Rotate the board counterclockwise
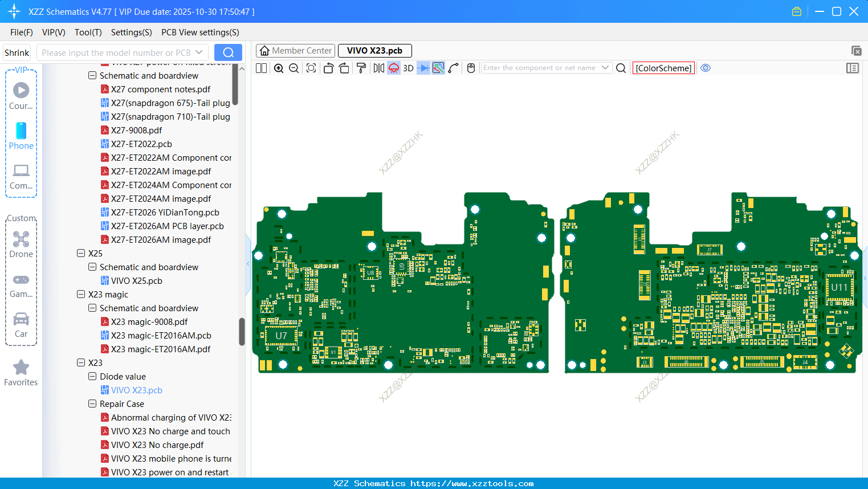Image resolution: width=868 pixels, height=489 pixels. [328, 68]
